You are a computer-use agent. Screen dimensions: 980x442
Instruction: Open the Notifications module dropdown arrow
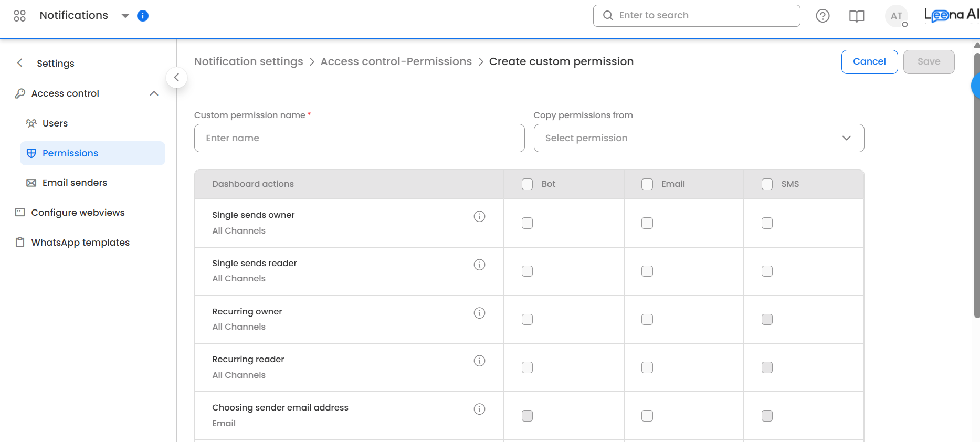click(125, 16)
